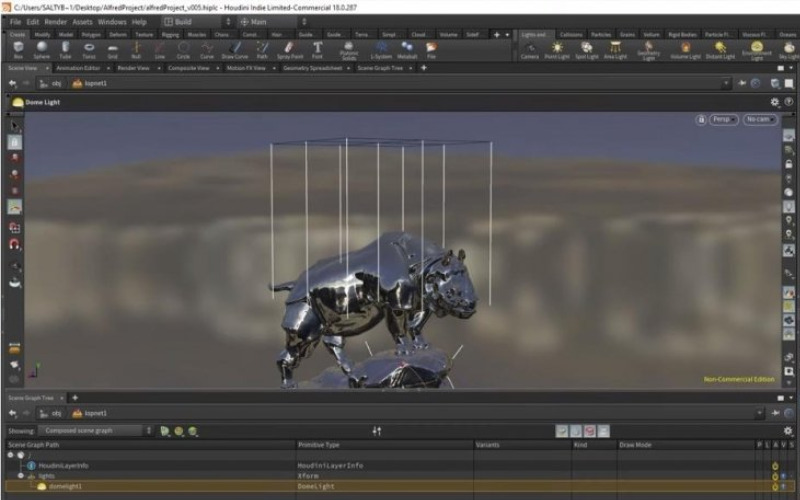Toggle the viewport lock icon near Persp
This screenshot has height=500, width=800.
coord(701,119)
